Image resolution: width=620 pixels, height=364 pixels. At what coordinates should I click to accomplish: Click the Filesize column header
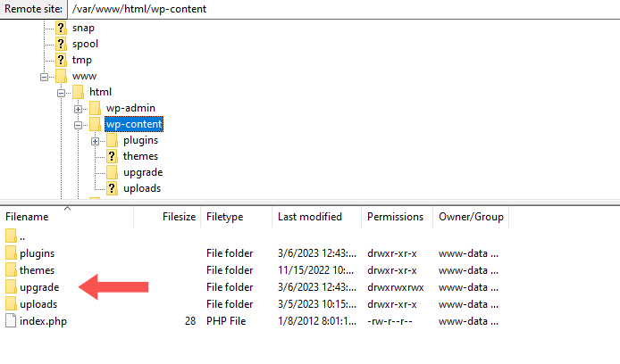179,216
